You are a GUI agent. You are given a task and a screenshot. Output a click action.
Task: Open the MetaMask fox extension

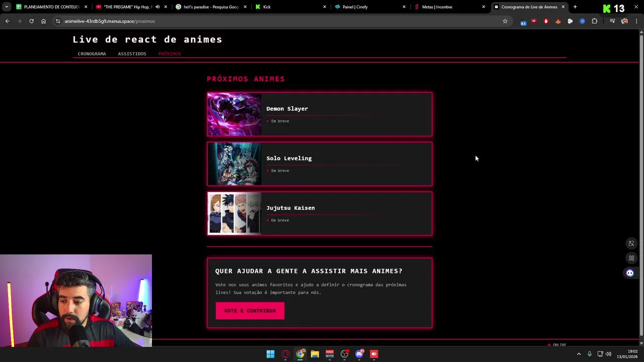(x=558, y=21)
